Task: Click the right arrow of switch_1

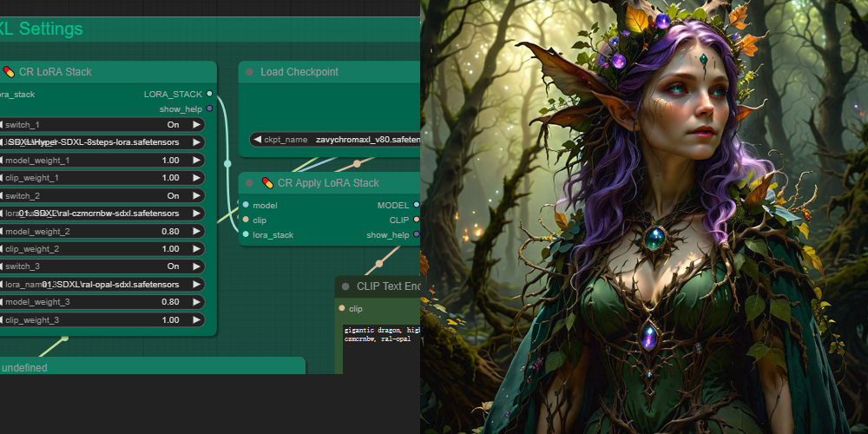Action: (196, 124)
